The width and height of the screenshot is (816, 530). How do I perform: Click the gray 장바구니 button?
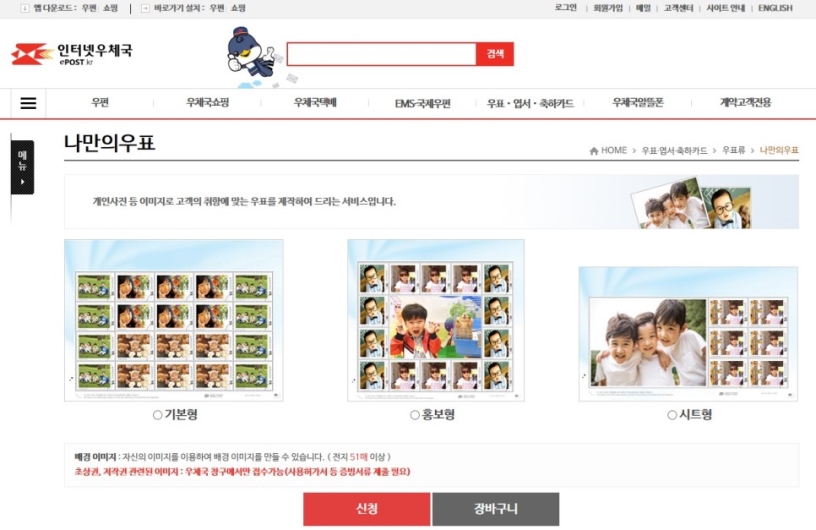pyautogui.click(x=496, y=509)
